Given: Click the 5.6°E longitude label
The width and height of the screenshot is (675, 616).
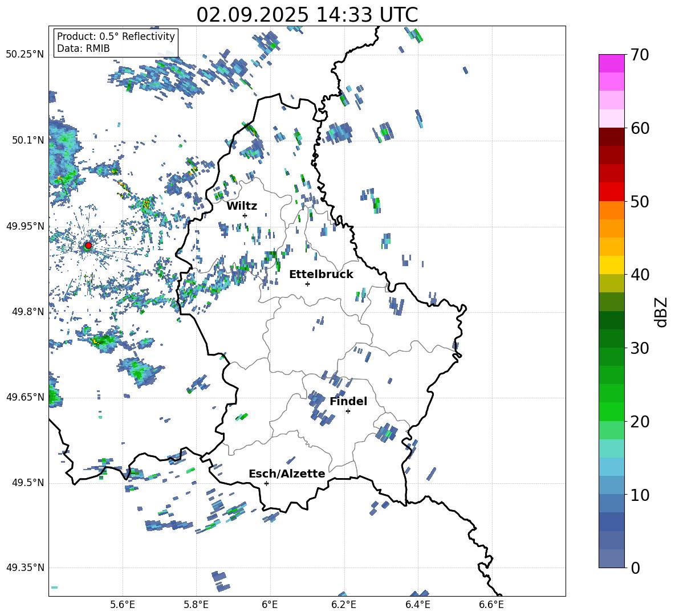Looking at the screenshot, I should point(123,605).
